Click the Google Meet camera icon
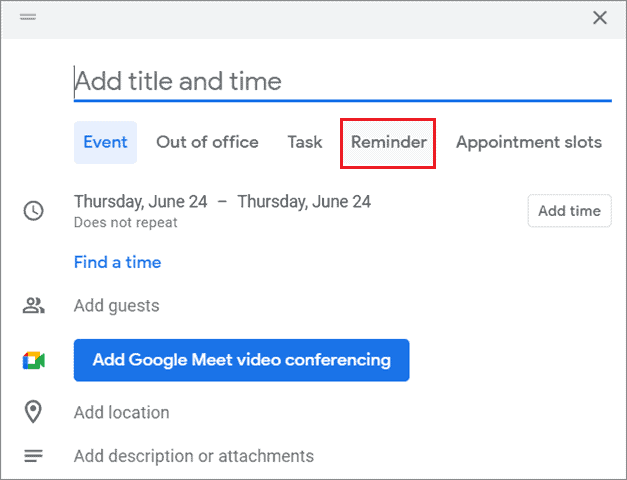Viewport: 627px width, 480px height. pos(34,360)
